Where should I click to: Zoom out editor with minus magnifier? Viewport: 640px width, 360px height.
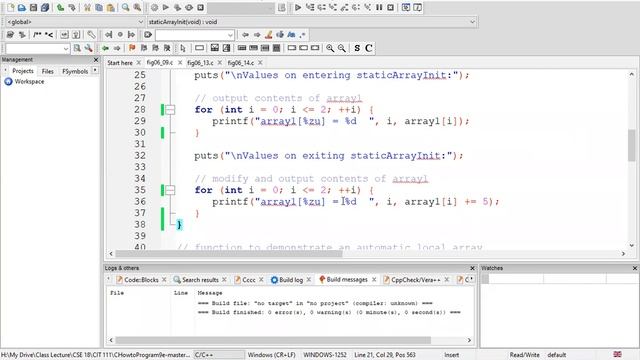[x=342, y=48]
